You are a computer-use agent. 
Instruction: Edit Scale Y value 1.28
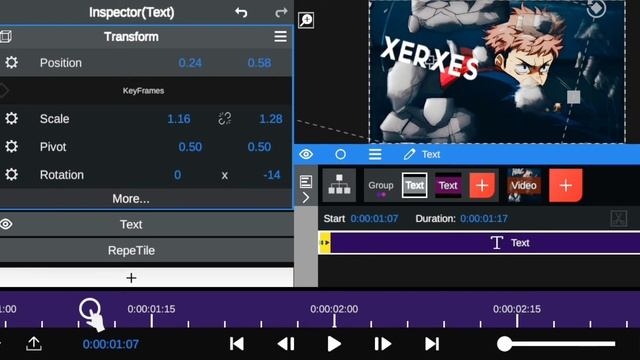[271, 119]
